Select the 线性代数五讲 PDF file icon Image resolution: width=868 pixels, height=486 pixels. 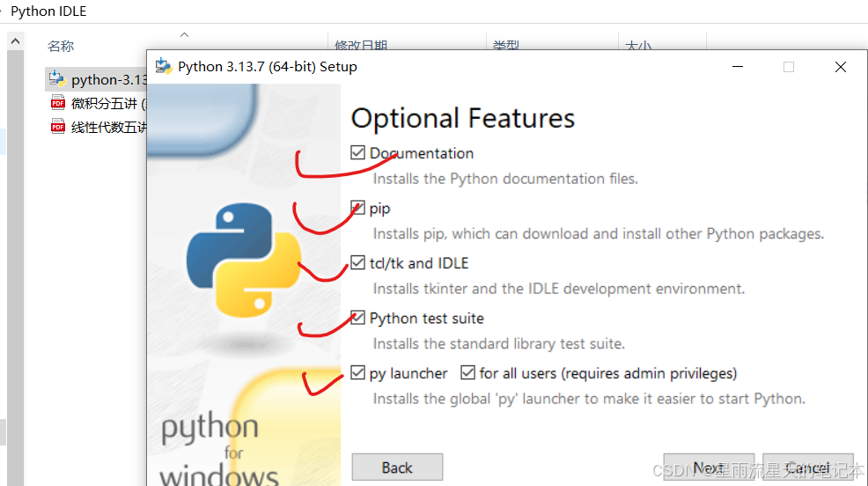(x=57, y=127)
